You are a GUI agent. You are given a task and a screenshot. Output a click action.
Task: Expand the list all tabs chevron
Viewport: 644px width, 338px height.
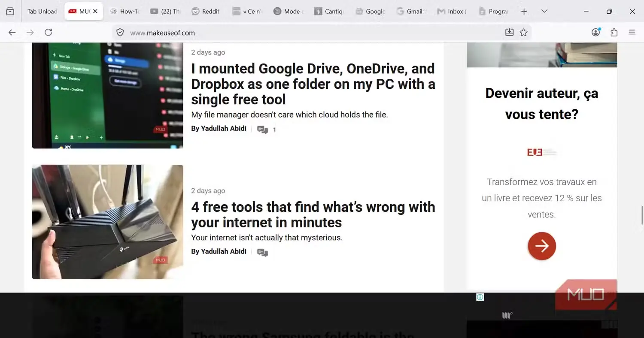click(544, 12)
